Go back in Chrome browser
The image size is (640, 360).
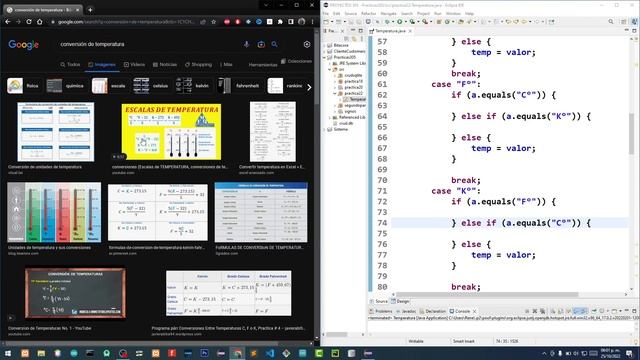[x=8, y=22]
